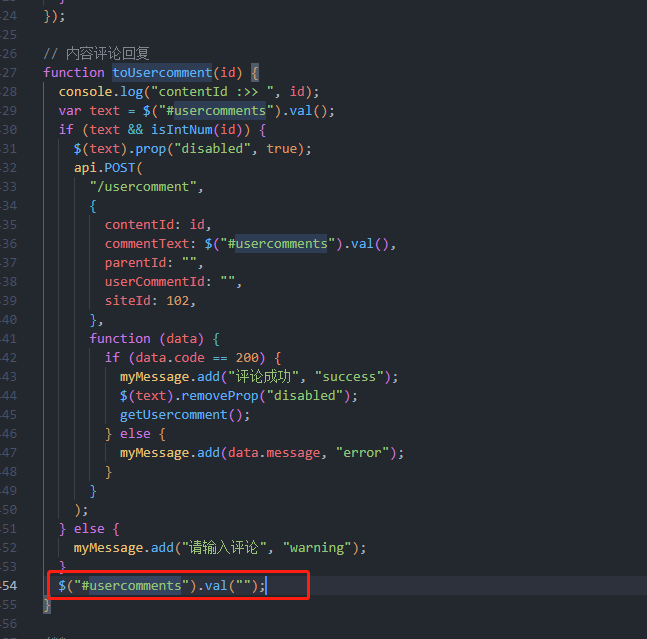Click "#usercomments" selector on line 36
The width and height of the screenshot is (647, 639).
(x=278, y=243)
